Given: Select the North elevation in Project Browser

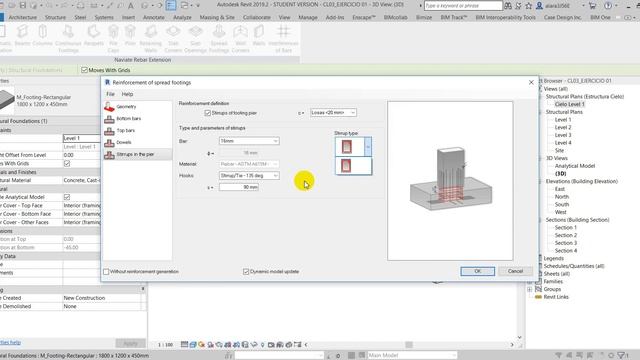Looking at the screenshot, I should pyautogui.click(x=562, y=197).
